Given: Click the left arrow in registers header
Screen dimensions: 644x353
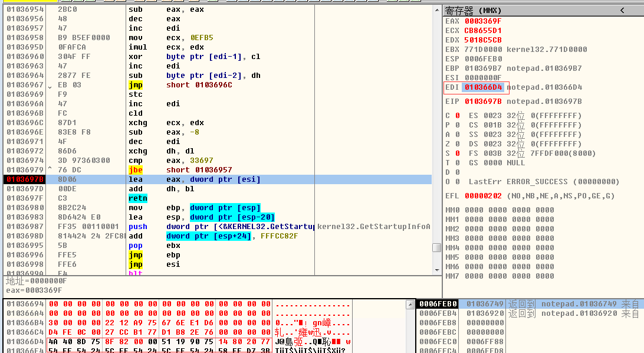Looking at the screenshot, I should pos(622,11).
